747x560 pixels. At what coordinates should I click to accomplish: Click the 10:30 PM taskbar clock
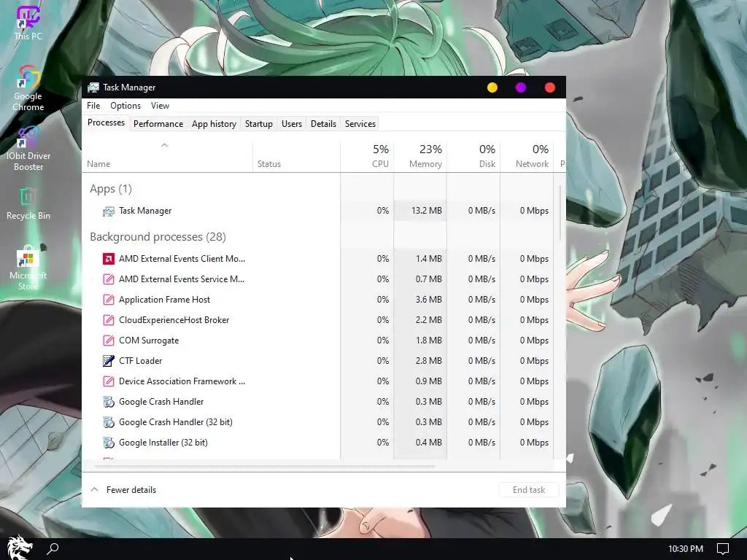tap(686, 549)
